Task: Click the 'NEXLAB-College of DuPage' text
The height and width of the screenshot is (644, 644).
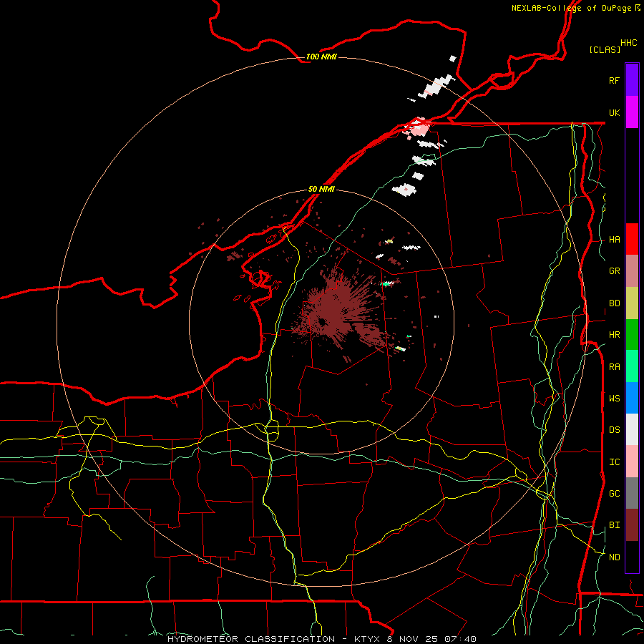Action: (x=571, y=8)
